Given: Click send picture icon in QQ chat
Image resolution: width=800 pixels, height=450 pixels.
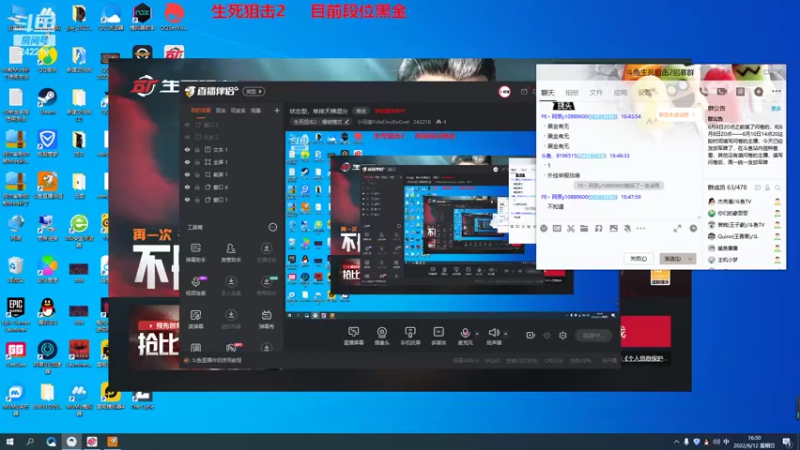Looking at the screenshot, I should tap(613, 229).
